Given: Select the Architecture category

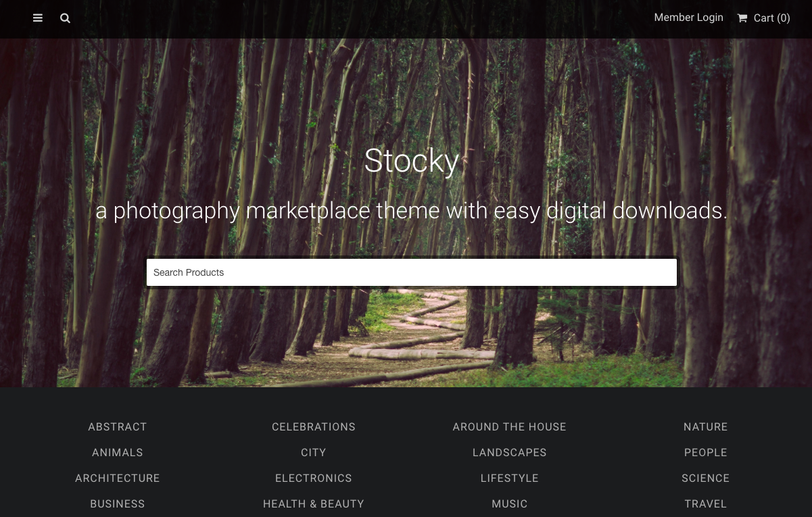Looking at the screenshot, I should tap(118, 478).
